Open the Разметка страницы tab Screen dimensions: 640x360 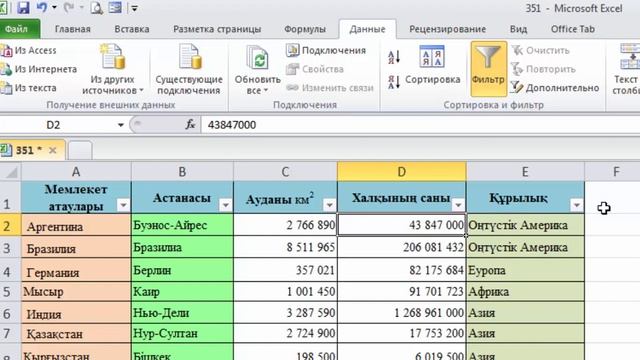pyautogui.click(x=217, y=29)
